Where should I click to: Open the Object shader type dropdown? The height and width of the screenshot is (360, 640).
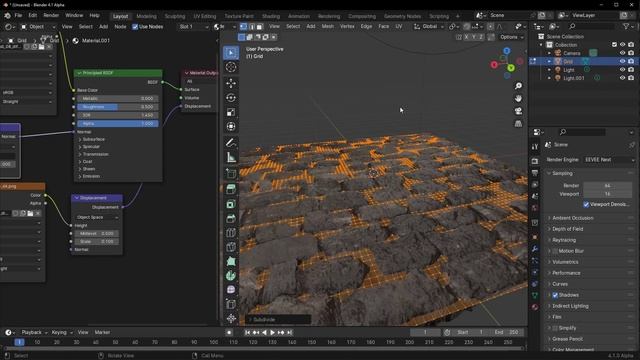38,27
